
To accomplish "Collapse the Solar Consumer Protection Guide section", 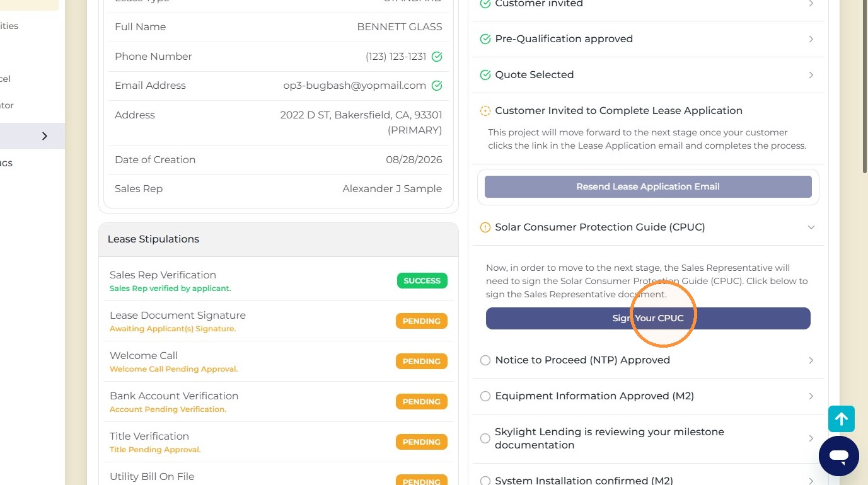I will (811, 227).
